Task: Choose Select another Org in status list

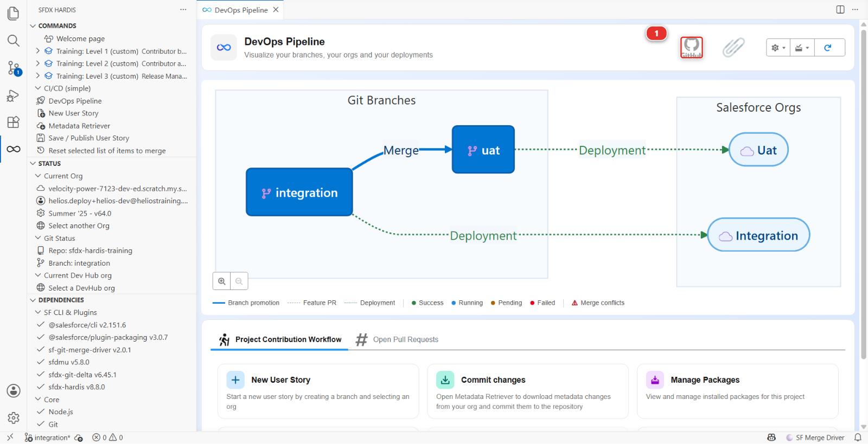Action: tap(112, 226)
